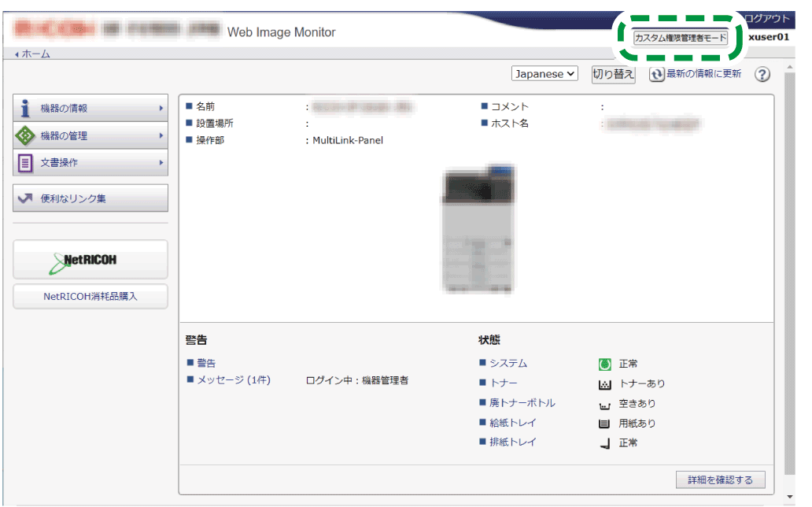Click the NetRICOH logo banner
The width and height of the screenshot is (812, 507).
coord(90,260)
